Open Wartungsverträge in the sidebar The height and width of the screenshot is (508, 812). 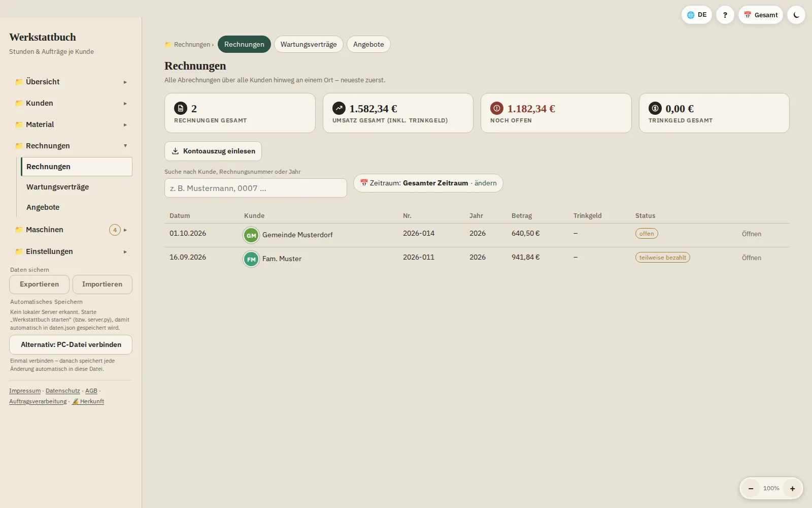(x=76, y=187)
